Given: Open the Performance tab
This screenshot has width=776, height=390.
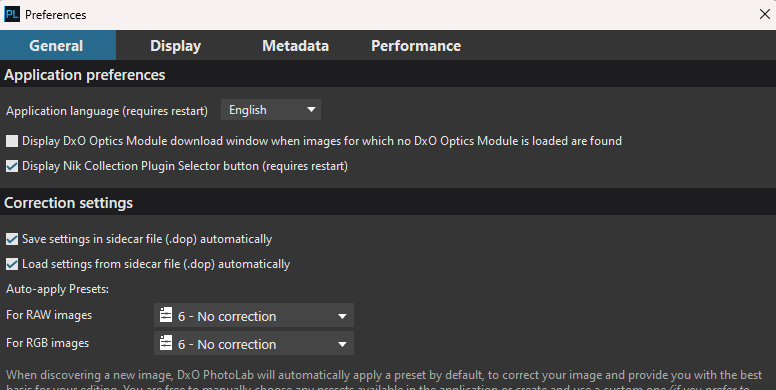Looking at the screenshot, I should pyautogui.click(x=416, y=46).
